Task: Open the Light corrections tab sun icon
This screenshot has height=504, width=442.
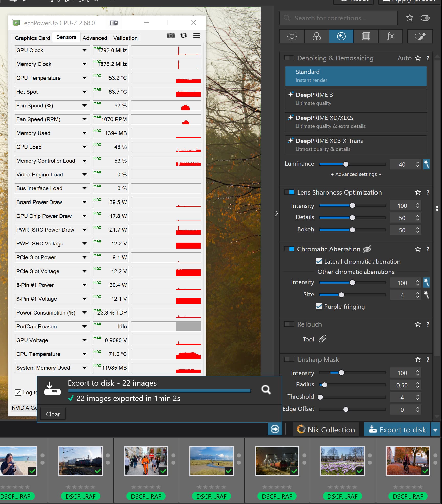Action: tap(292, 36)
